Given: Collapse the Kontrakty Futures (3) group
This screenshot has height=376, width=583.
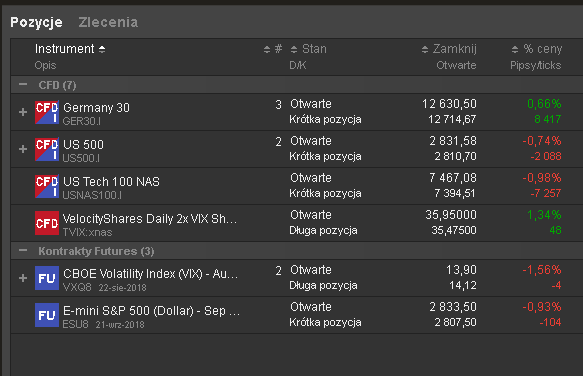Looking at the screenshot, I should click(x=23, y=250).
